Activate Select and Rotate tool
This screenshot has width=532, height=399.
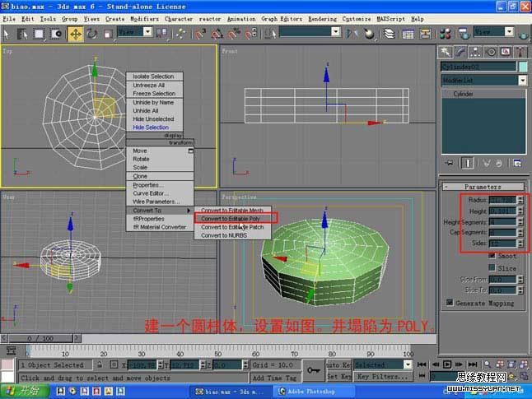pos(92,34)
